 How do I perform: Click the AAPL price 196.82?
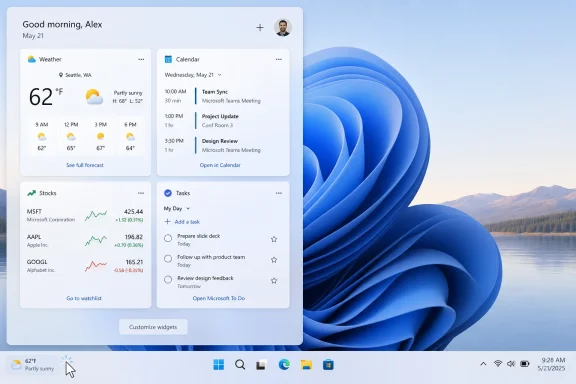[134, 237]
